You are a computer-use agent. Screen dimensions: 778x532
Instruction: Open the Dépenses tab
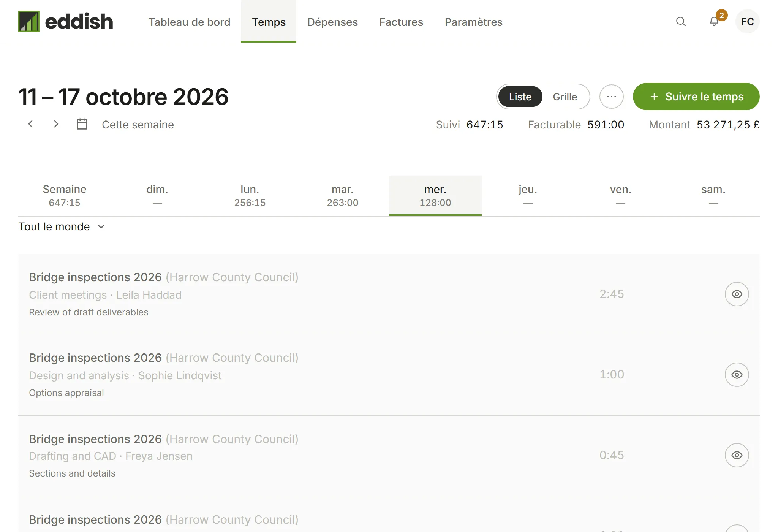(332, 22)
